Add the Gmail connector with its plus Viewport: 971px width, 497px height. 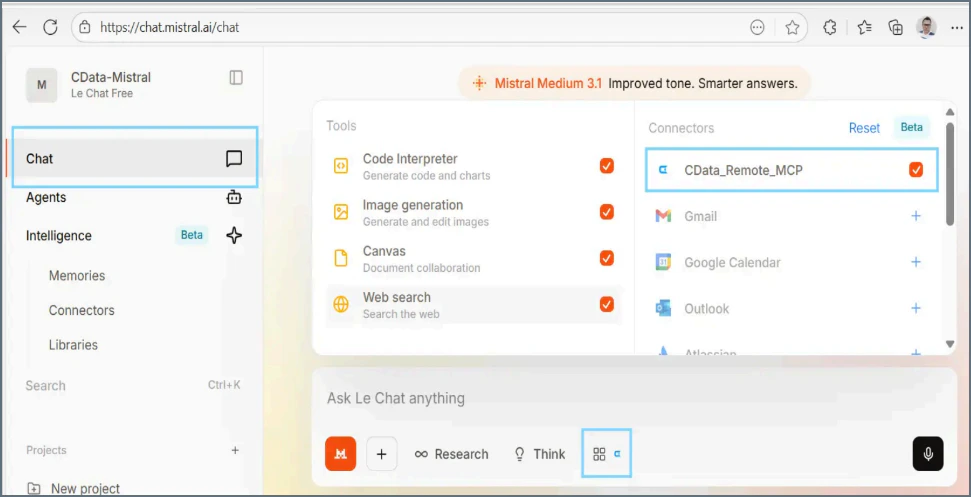point(916,216)
